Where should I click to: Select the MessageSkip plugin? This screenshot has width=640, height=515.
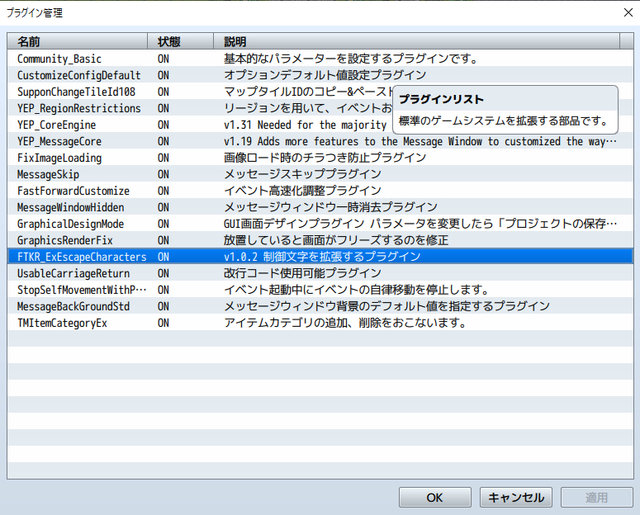[x=320, y=174]
